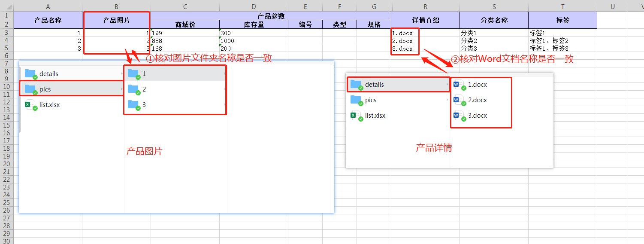Click price cell containing 888
Screen dimensions: 644x244
point(185,40)
